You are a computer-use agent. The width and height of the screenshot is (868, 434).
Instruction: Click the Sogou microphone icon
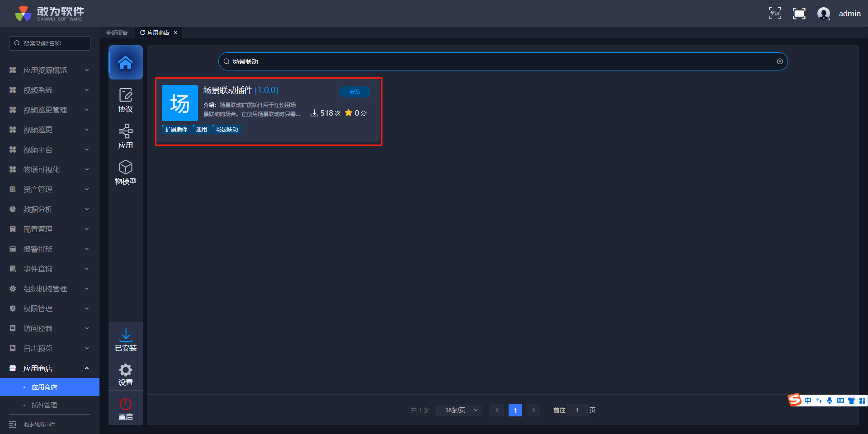(830, 401)
